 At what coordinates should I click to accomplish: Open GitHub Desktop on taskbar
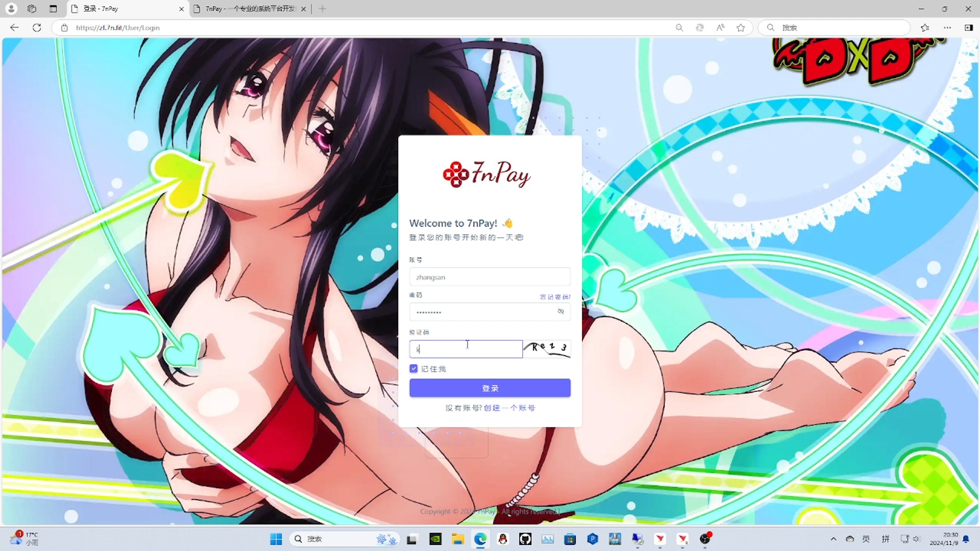click(x=525, y=539)
